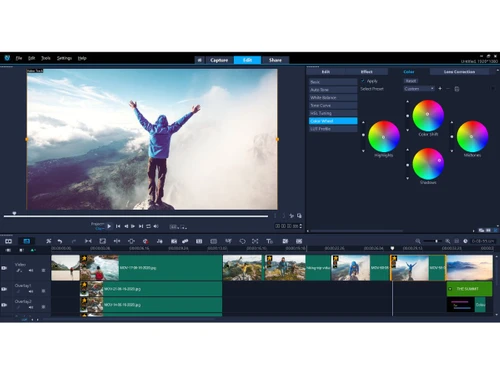
Task: Undo the last action
Action: (60, 241)
